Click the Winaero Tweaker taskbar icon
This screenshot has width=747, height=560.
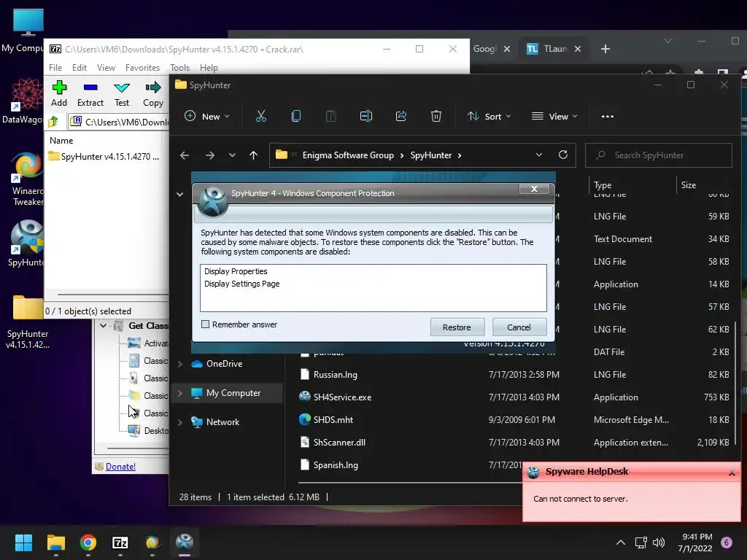152,542
